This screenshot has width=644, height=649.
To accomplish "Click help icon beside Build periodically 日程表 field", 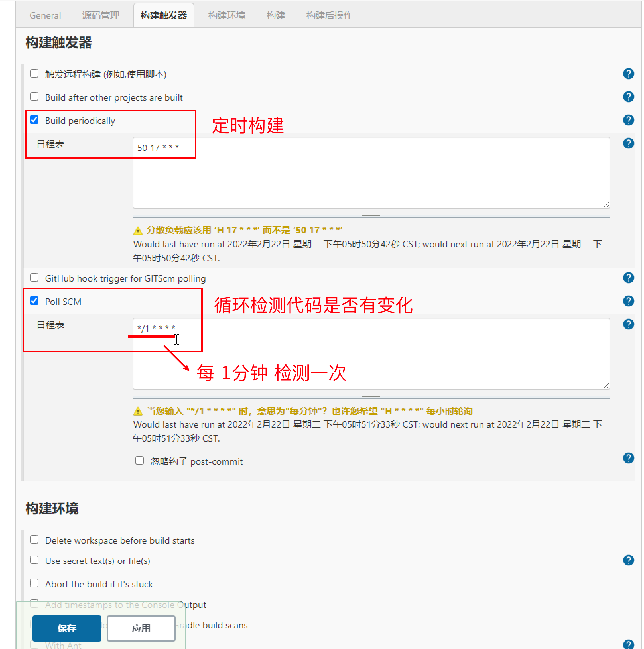I will (x=628, y=144).
